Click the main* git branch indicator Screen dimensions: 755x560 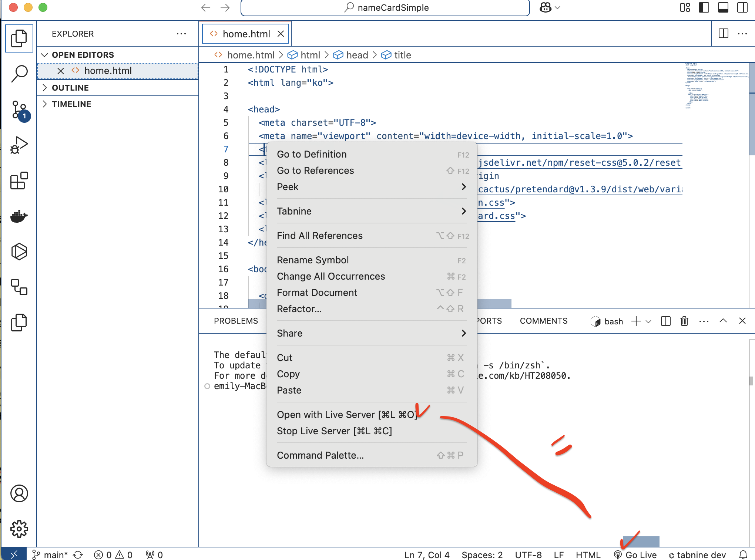(51, 554)
